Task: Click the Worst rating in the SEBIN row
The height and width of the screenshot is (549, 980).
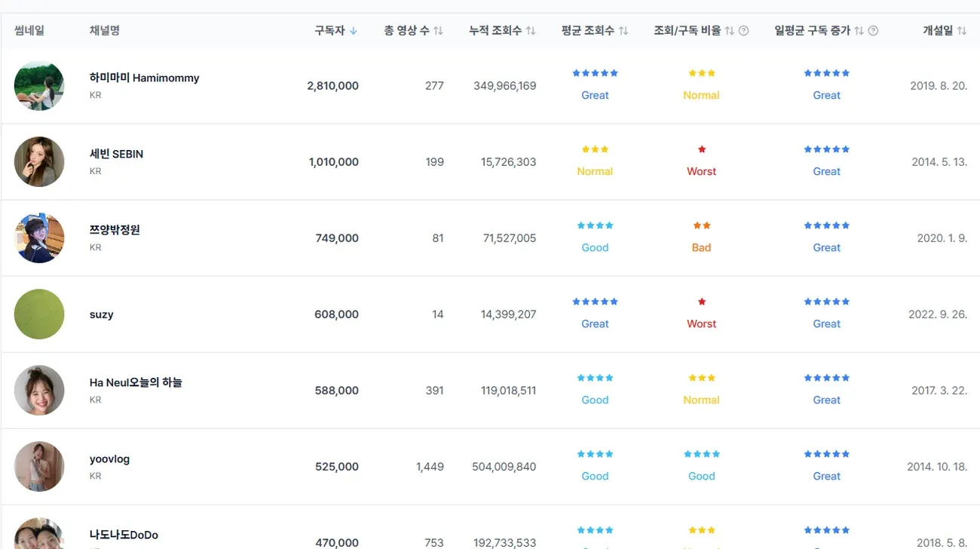Action: pyautogui.click(x=702, y=171)
